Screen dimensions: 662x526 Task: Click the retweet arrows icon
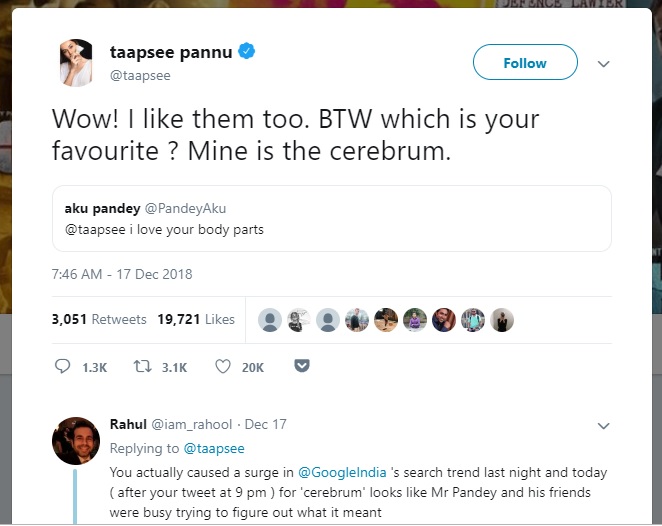pos(142,367)
